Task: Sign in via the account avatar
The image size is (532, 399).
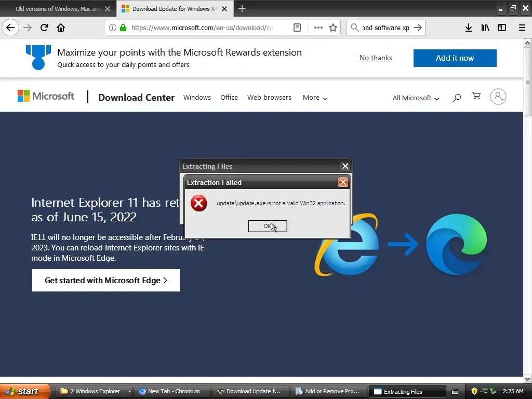Action: coord(498,97)
